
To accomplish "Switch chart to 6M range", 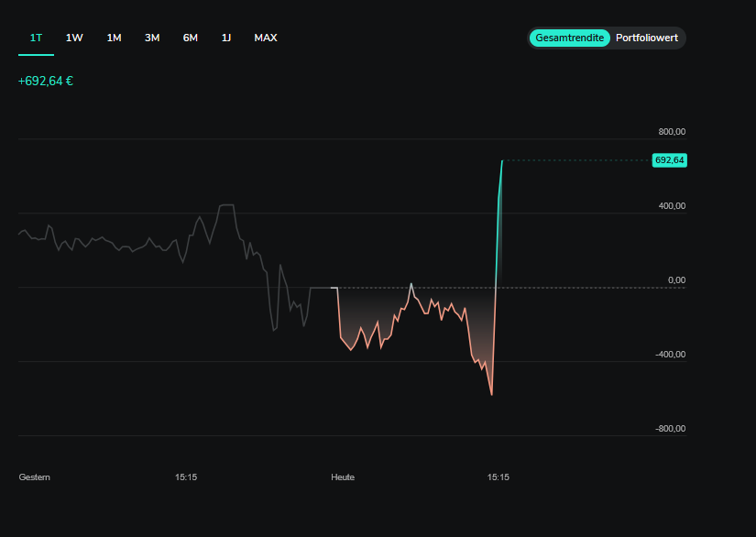I will [191, 38].
